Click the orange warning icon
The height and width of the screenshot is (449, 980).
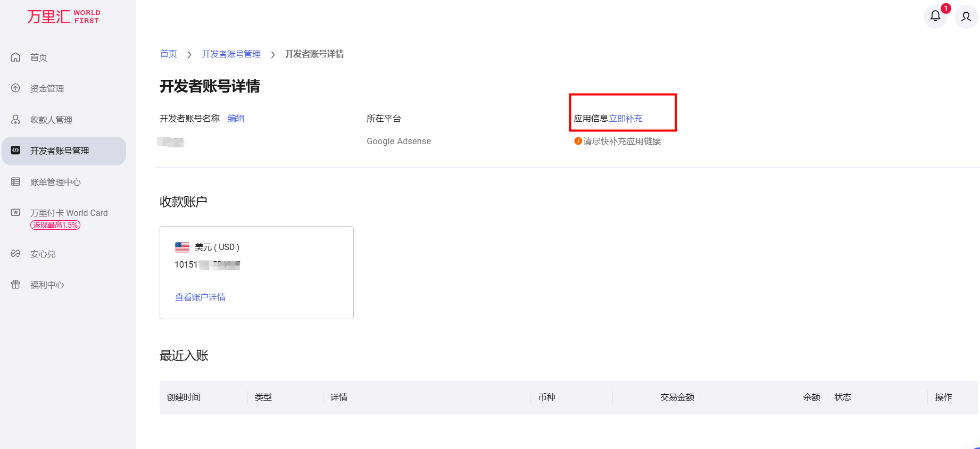point(578,141)
